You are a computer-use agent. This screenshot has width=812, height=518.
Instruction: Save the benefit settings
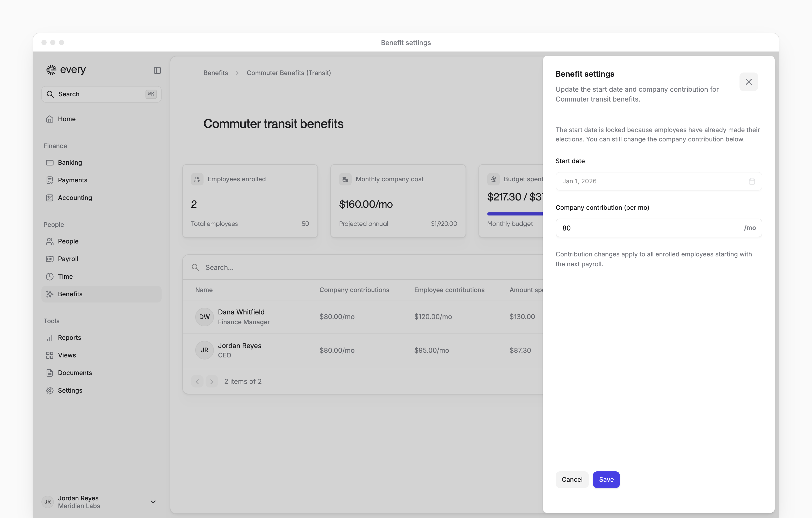[x=606, y=479]
